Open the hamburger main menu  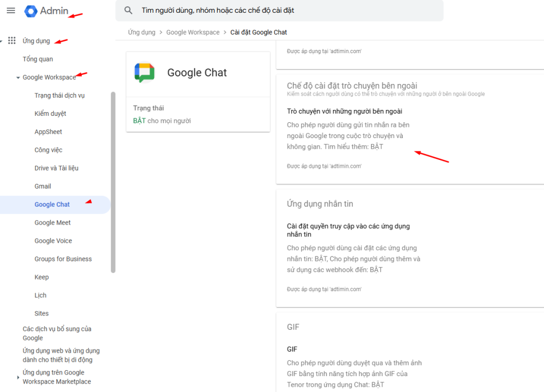11,11
